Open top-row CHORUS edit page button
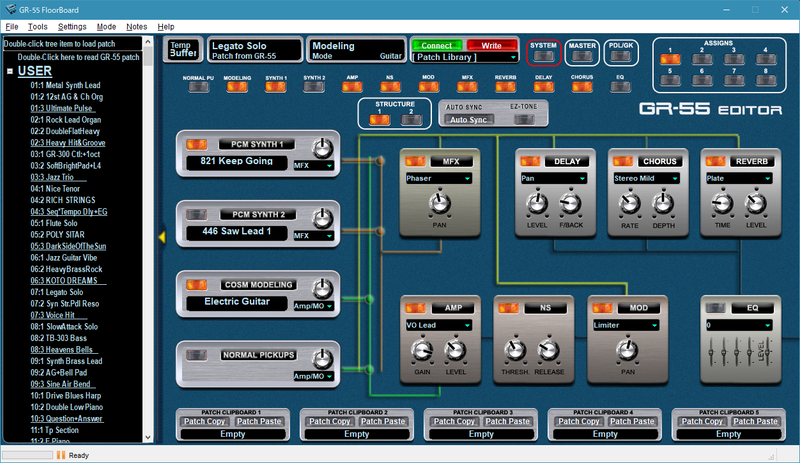 tap(582, 87)
